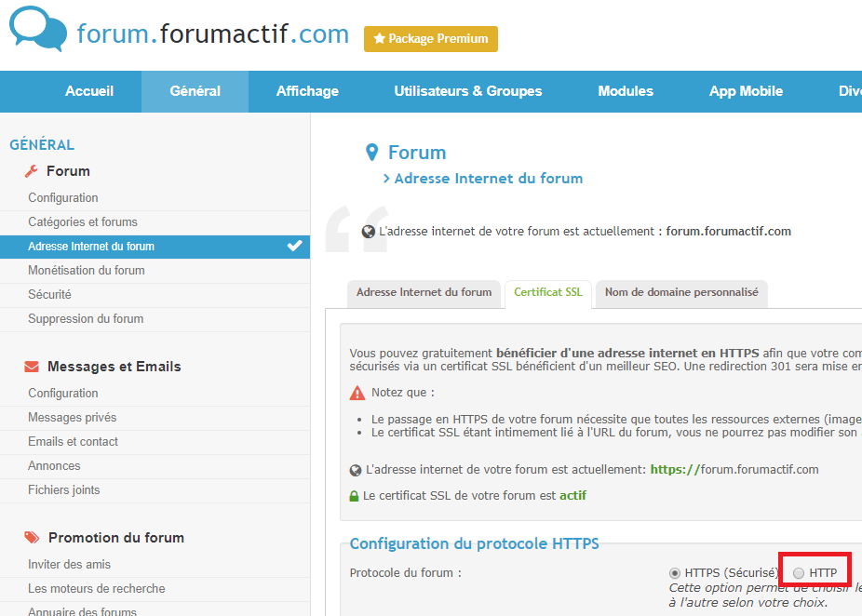862x616 pixels.
Task: Click the green padlock SSL icon
Action: click(354, 496)
